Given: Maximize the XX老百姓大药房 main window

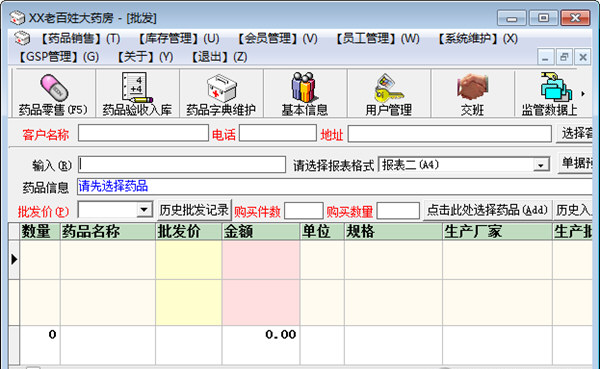Looking at the screenshot, I should click(x=543, y=18).
